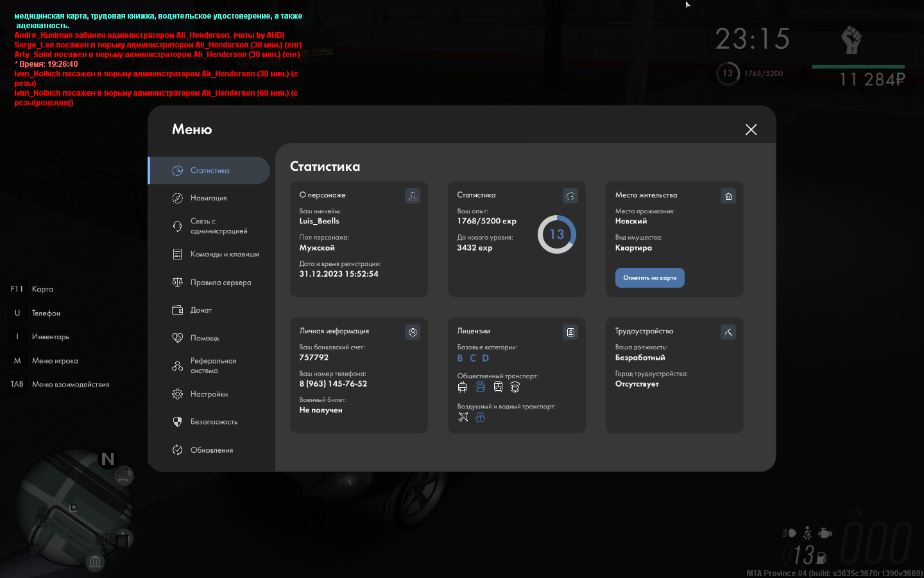Screen dimensions: 924x578
Task: Close the Меню window
Action: click(x=751, y=130)
